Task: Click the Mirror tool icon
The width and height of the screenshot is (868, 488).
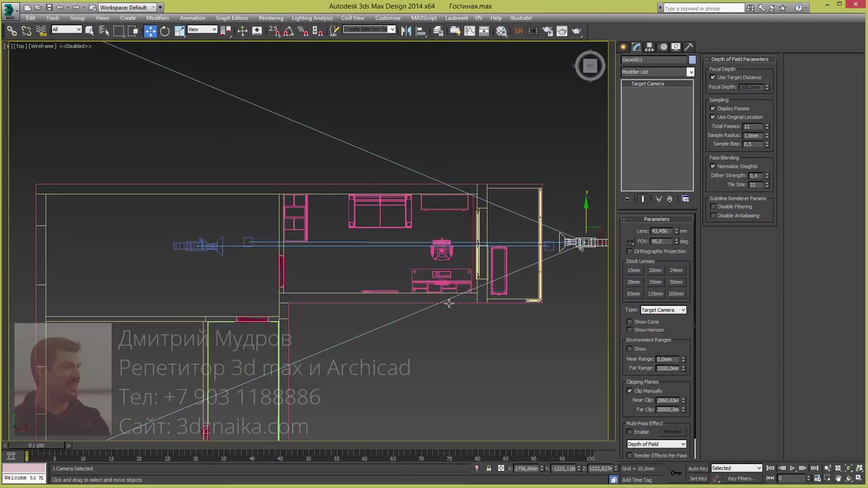Action: (406, 30)
